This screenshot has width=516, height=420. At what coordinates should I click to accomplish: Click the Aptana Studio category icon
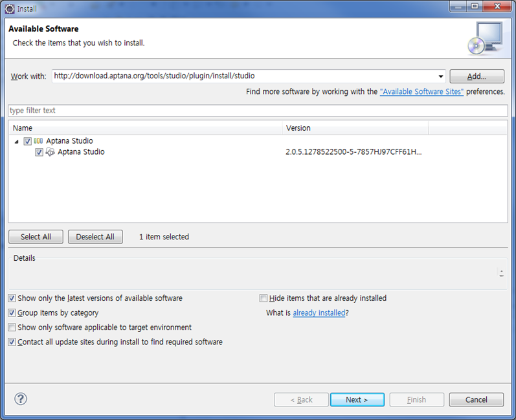tap(38, 141)
